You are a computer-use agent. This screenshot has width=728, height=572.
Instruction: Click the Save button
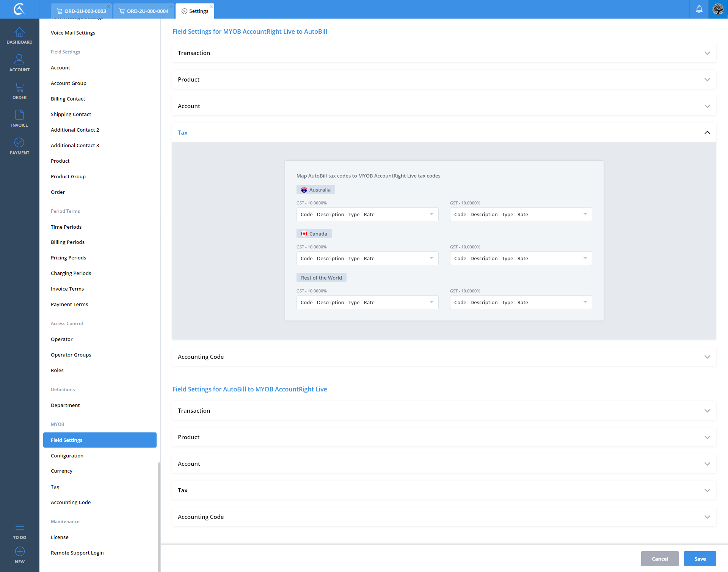pos(700,559)
